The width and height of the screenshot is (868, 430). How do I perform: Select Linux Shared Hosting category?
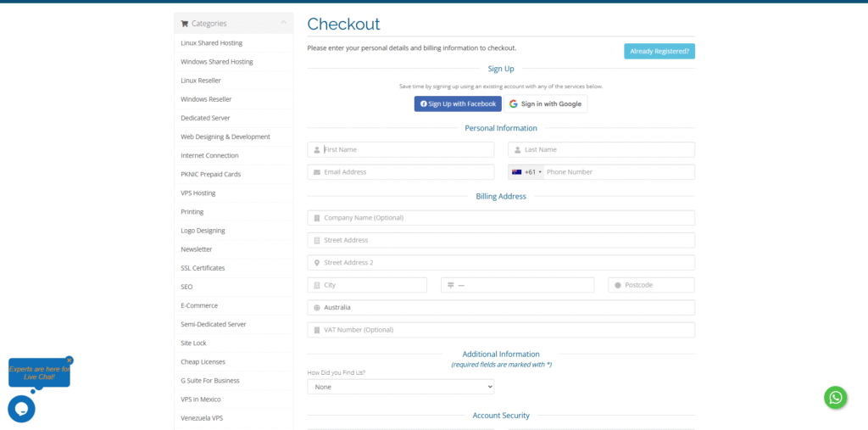pyautogui.click(x=211, y=43)
